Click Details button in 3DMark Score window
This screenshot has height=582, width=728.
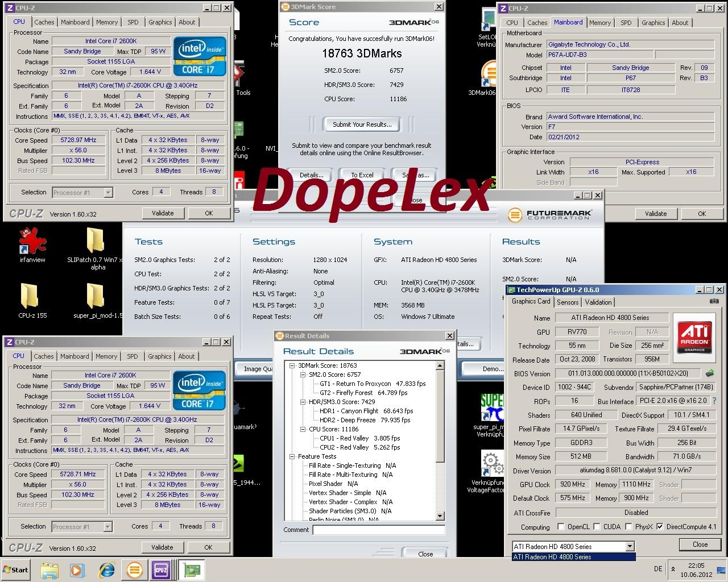(x=312, y=175)
